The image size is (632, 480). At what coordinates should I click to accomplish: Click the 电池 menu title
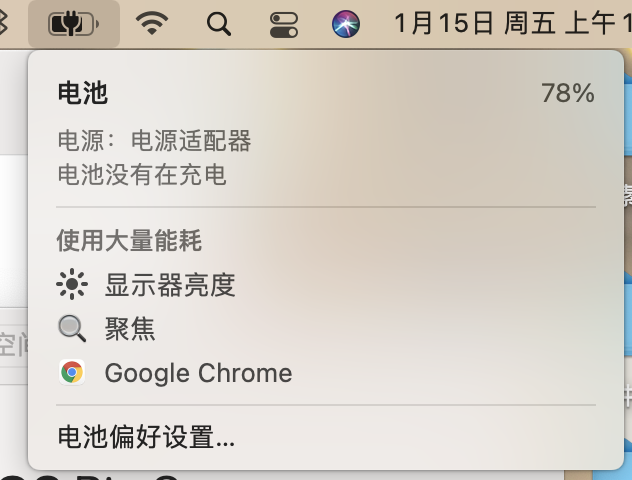click(83, 94)
